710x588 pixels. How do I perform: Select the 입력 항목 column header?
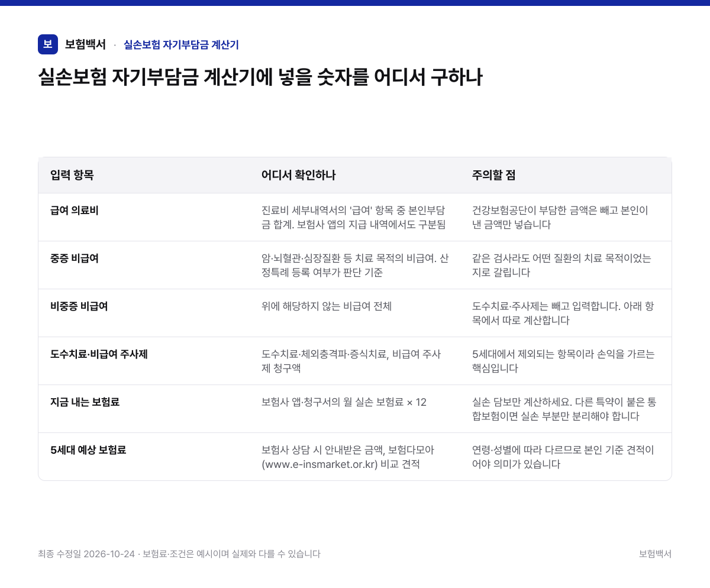tap(72, 175)
